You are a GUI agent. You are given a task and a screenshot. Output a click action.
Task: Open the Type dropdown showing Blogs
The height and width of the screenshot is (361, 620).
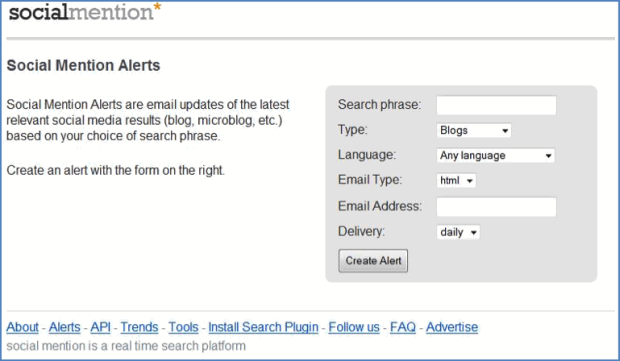pos(474,130)
